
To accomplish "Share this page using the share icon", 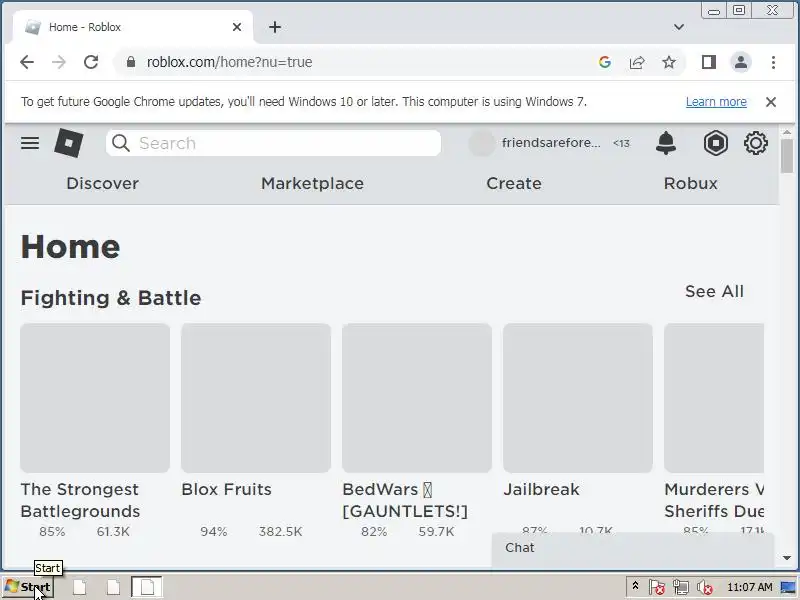I will (637, 62).
